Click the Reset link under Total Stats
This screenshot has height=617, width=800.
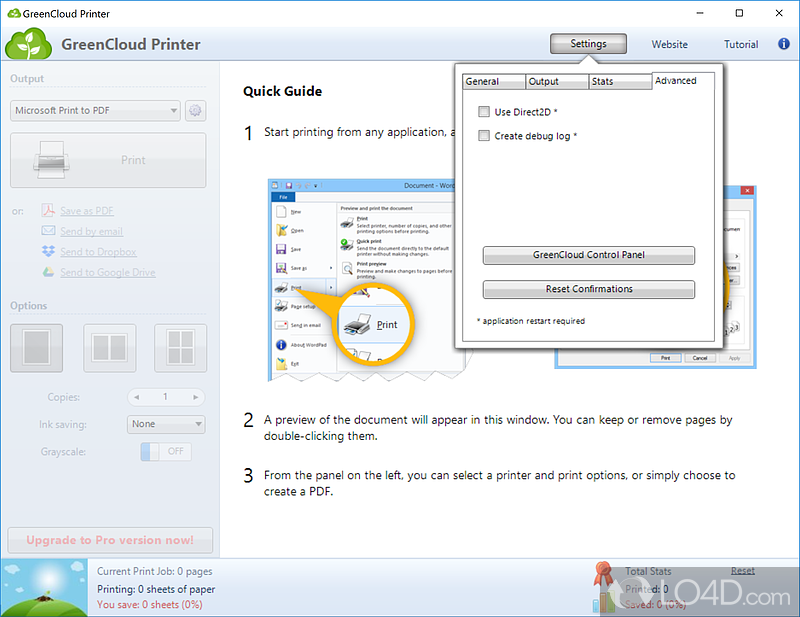pyautogui.click(x=743, y=571)
